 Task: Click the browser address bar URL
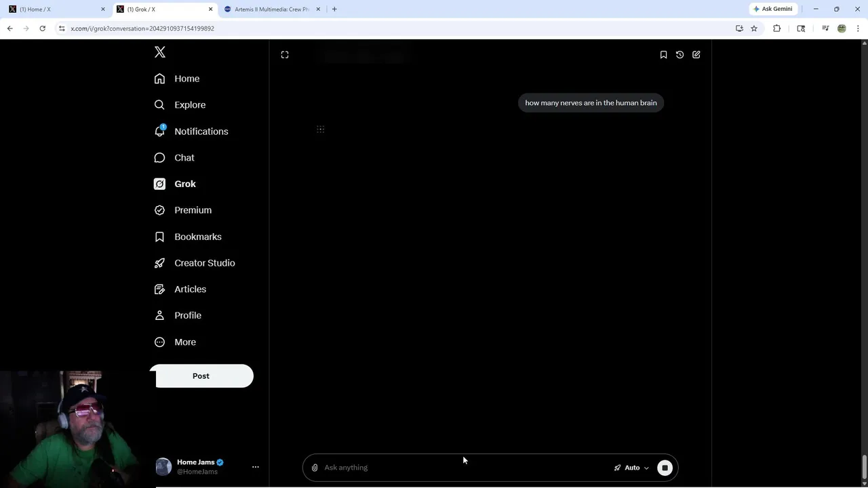pyautogui.click(x=142, y=28)
